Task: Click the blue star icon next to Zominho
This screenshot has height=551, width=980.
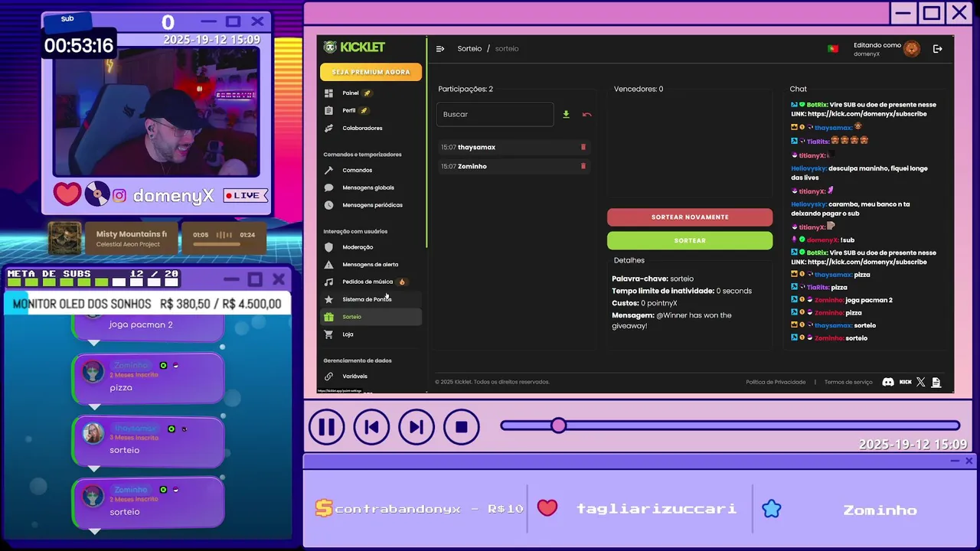Action: 772,509
